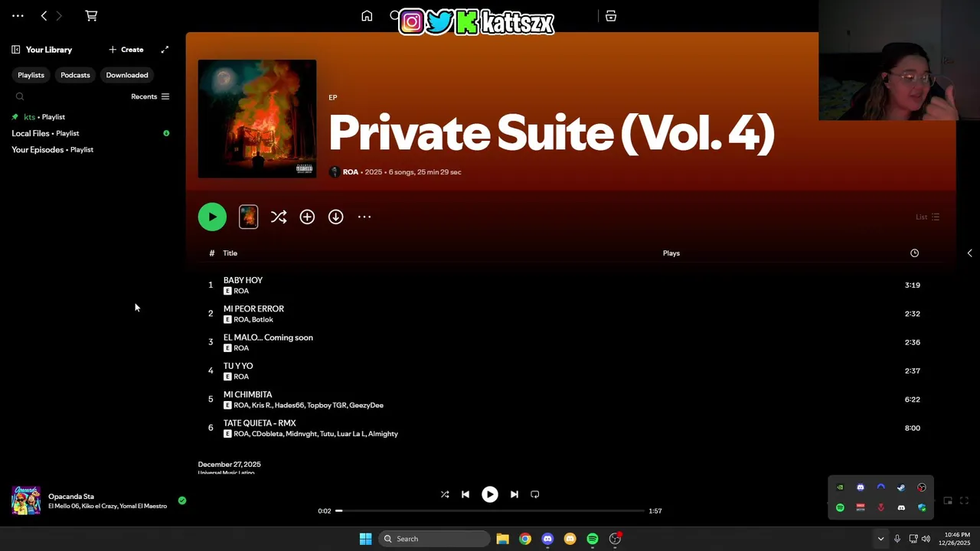The height and width of the screenshot is (551, 980).
Task: Click the Plays column header
Action: (x=671, y=253)
